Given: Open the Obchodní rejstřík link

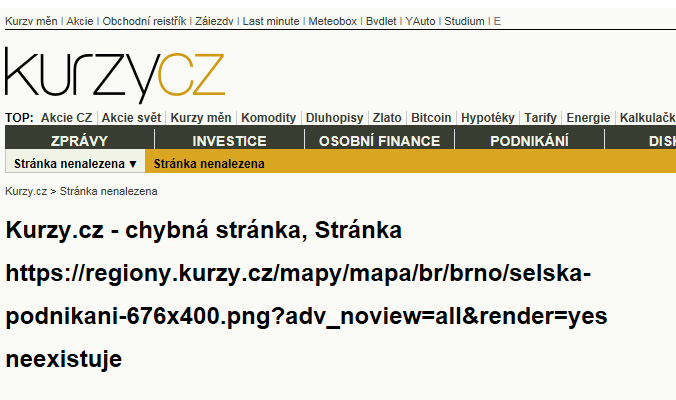Looking at the screenshot, I should coord(144,21).
